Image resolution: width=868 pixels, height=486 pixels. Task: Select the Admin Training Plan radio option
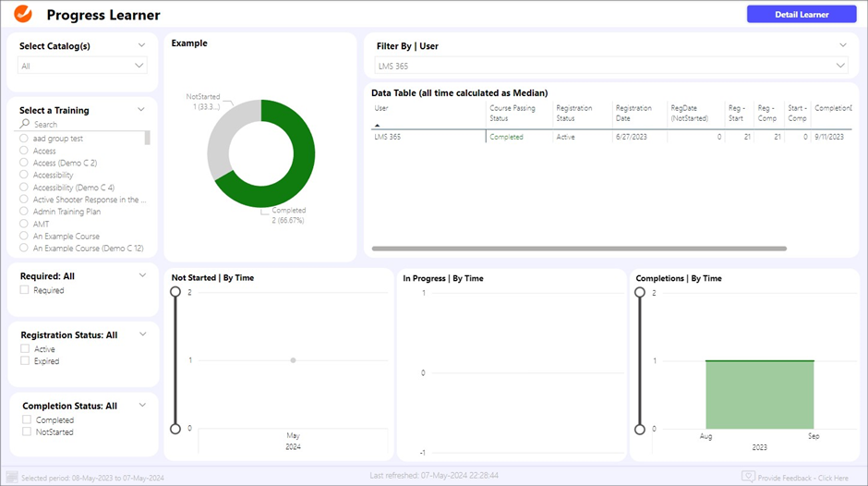click(24, 212)
